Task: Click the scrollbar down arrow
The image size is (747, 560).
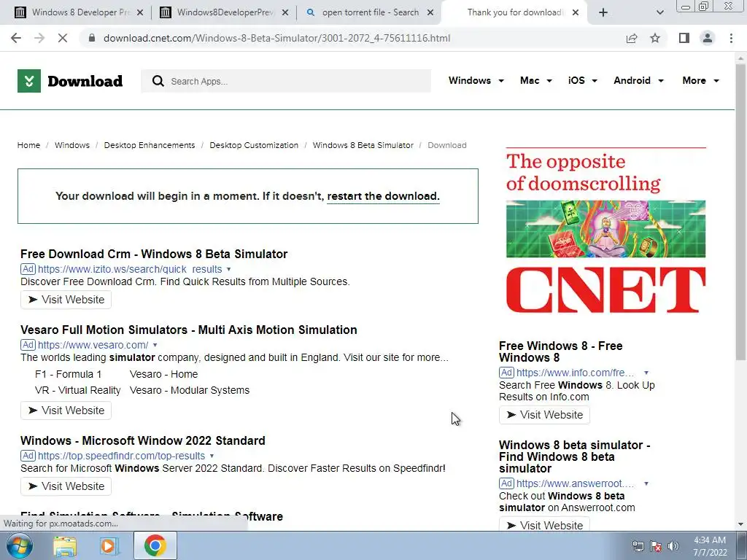Action: [x=740, y=524]
